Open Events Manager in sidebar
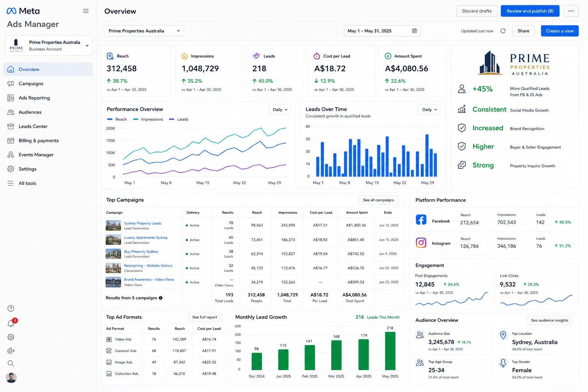The width and height of the screenshot is (588, 392). (x=48, y=155)
